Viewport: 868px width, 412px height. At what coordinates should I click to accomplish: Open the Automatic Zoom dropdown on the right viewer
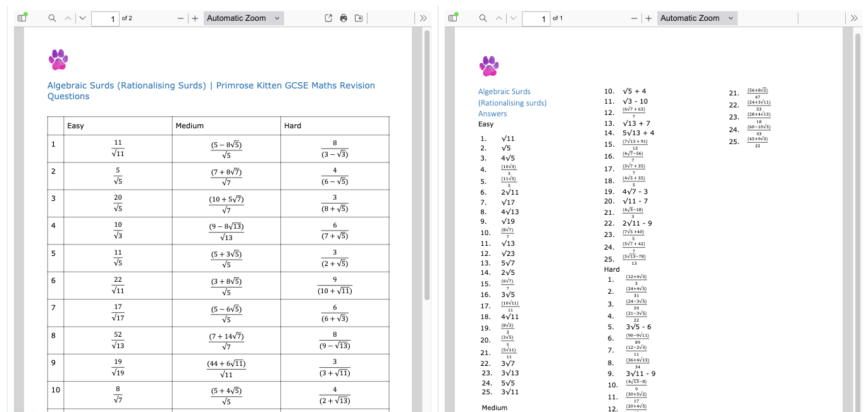tap(697, 18)
